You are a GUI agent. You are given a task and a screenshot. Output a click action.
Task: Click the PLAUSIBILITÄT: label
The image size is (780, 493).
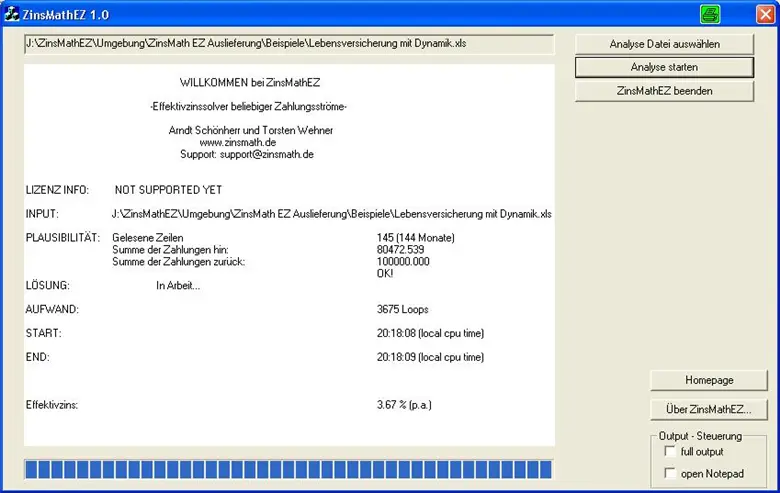(63, 238)
